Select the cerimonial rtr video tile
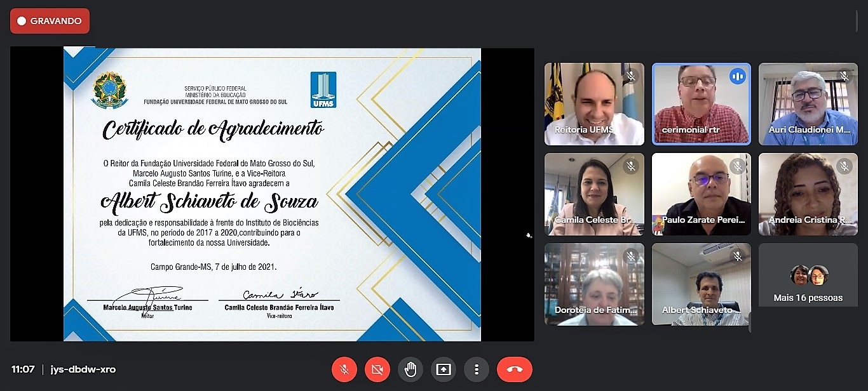 point(701,104)
